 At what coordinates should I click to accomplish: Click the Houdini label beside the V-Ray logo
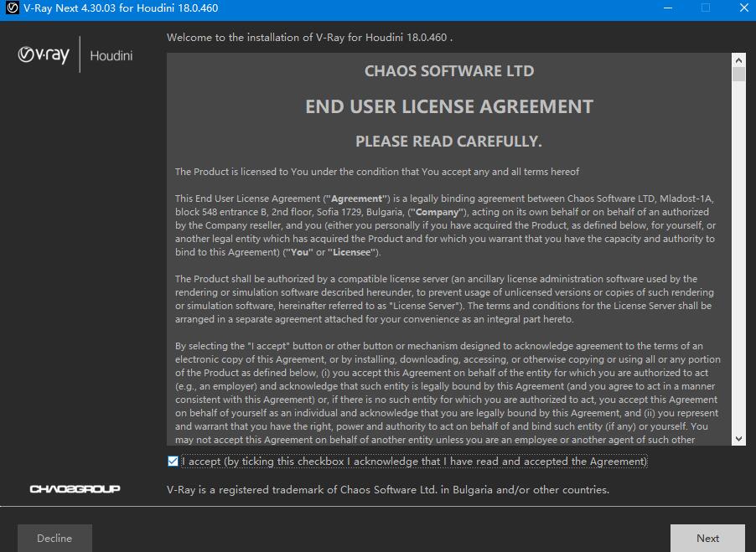point(111,56)
